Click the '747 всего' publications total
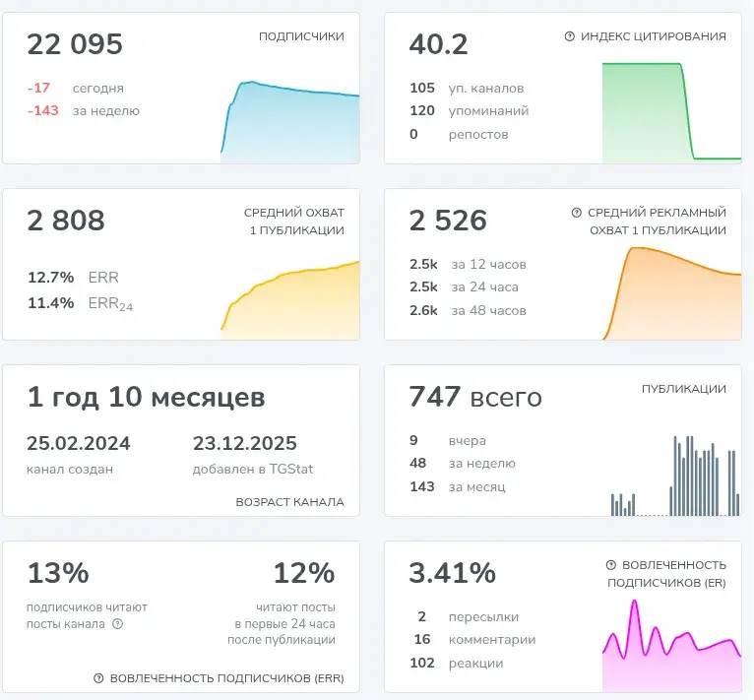 click(475, 398)
